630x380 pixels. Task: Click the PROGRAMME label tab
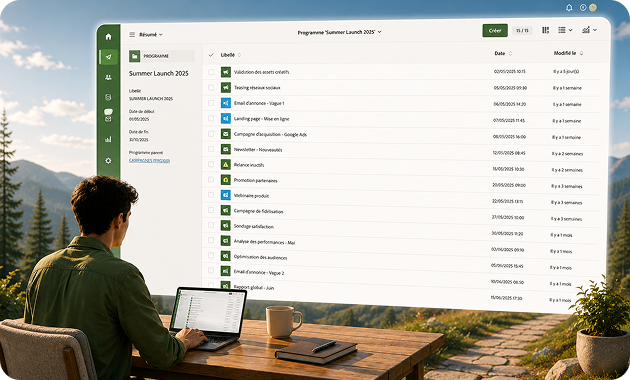pos(162,56)
